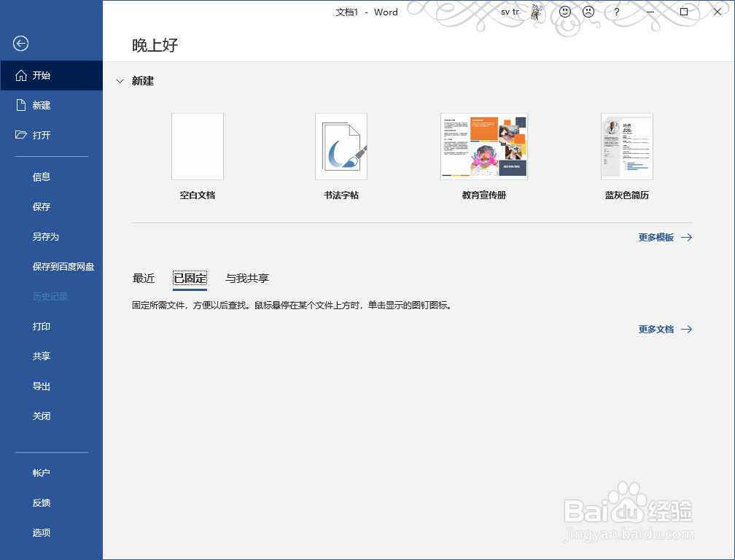735x560 pixels.
Task: Click the 空白文档 label
Action: point(198,195)
